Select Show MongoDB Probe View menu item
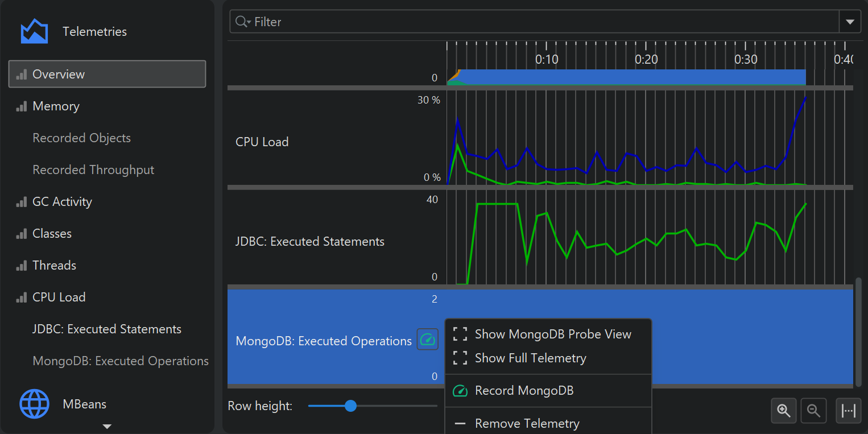The image size is (868, 434). [x=552, y=334]
